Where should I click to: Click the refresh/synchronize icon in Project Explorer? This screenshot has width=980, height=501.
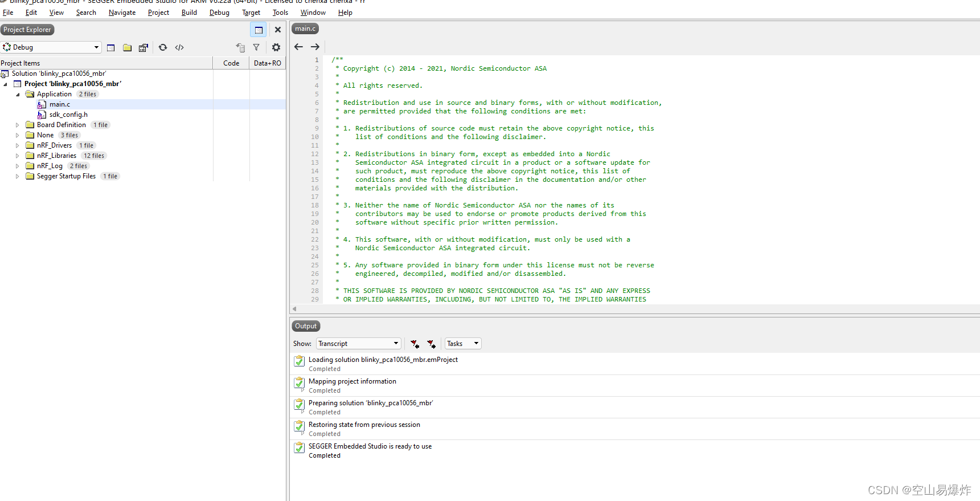point(163,47)
